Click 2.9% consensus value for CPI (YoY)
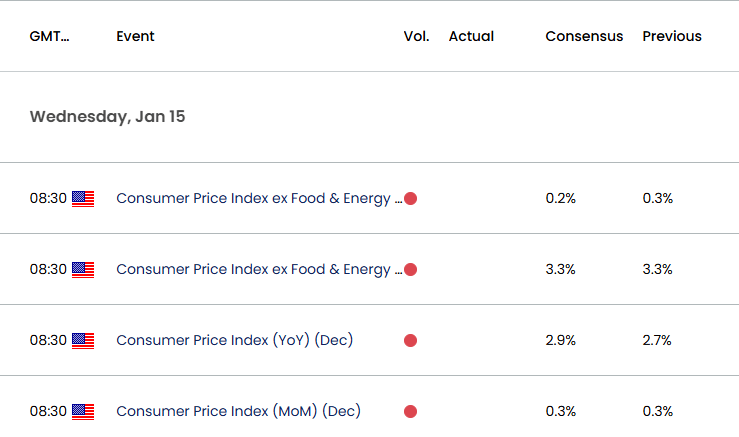 561,340
